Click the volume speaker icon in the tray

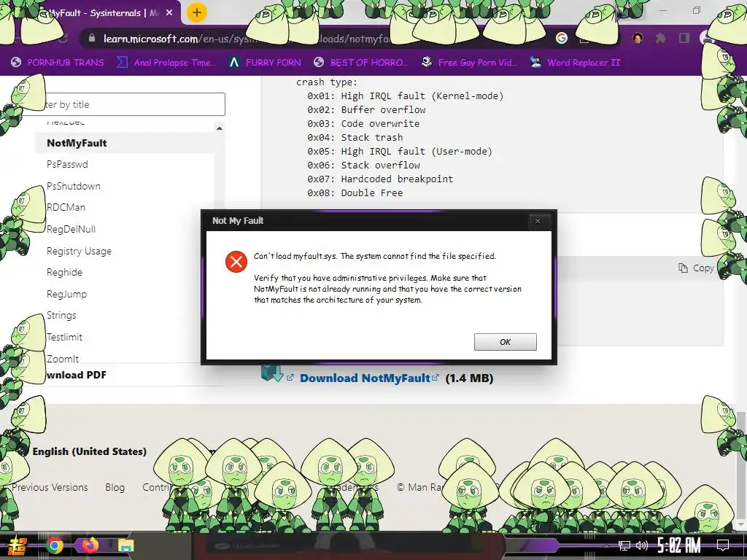click(x=642, y=545)
